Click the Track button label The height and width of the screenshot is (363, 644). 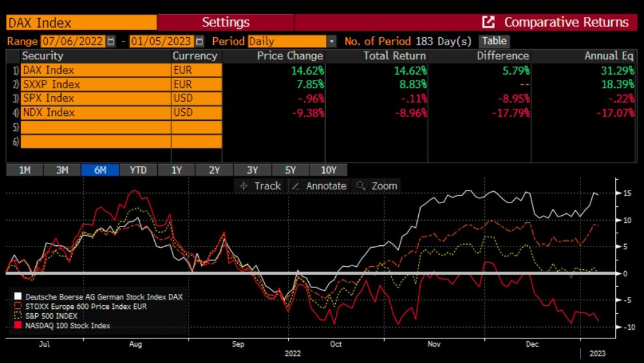click(268, 186)
